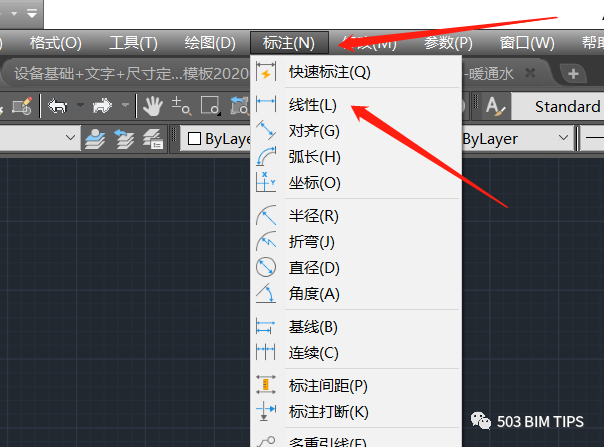Click the layer states manager icon

pos(153,139)
